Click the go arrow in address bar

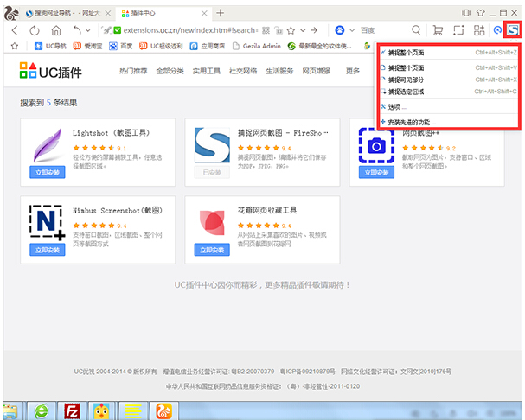point(314,30)
